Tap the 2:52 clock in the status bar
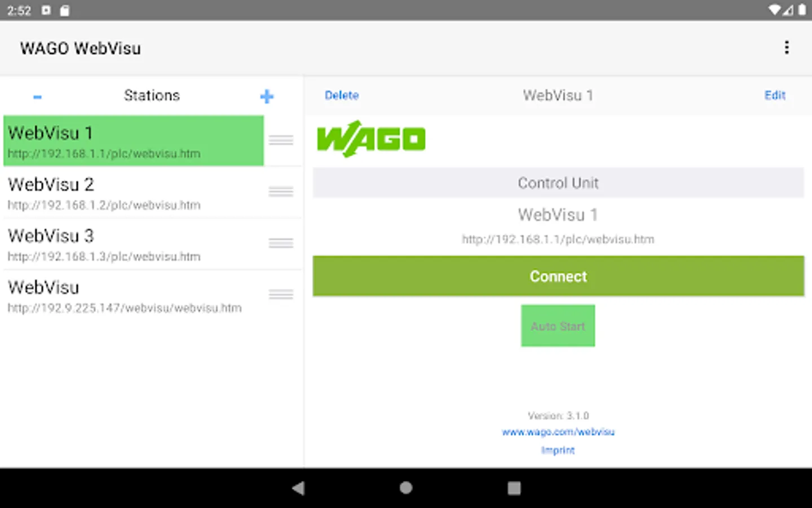Screen dimensions: 812x508 point(19,11)
